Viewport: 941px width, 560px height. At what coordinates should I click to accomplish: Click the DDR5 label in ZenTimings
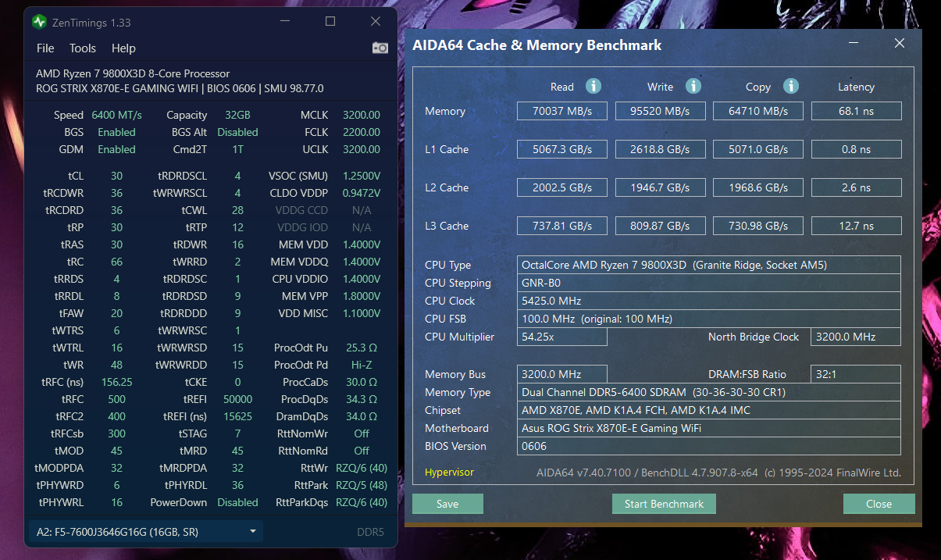[370, 532]
